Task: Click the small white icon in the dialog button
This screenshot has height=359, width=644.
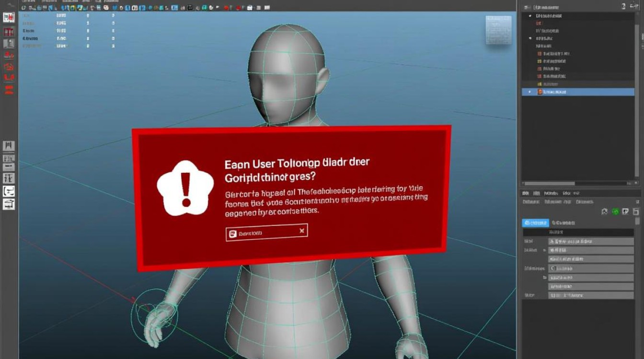Action: pyautogui.click(x=233, y=234)
